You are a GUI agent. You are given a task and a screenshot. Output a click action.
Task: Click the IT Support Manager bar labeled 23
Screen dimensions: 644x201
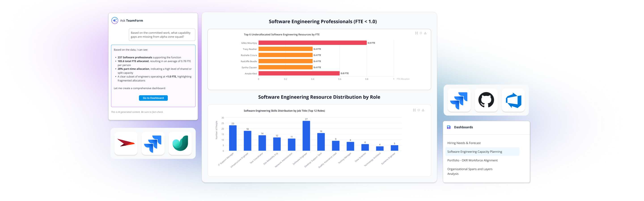[x=233, y=138]
